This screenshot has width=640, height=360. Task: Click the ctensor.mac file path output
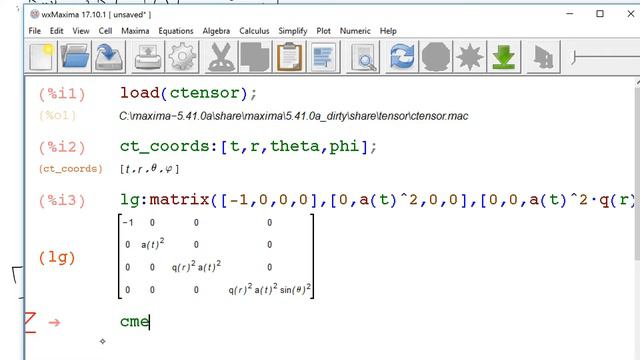click(x=293, y=116)
